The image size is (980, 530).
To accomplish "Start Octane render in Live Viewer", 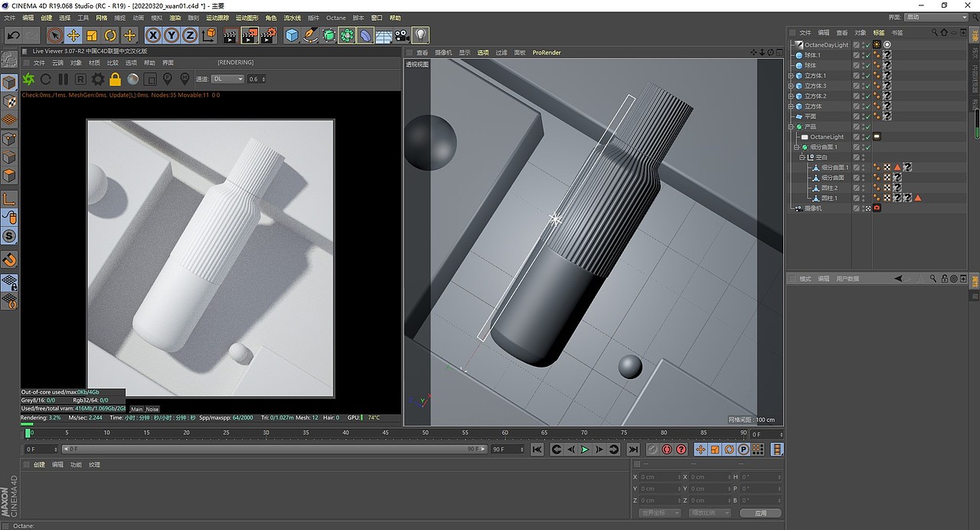I will (29, 79).
